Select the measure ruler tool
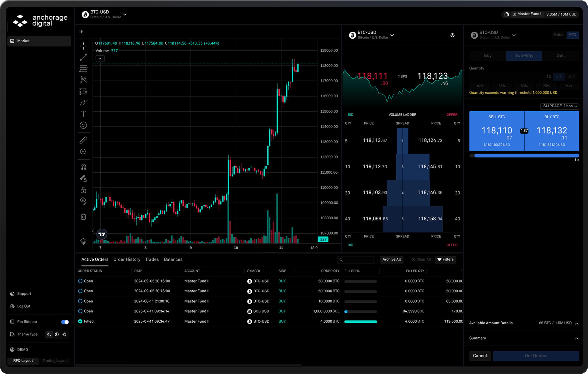 83,140
